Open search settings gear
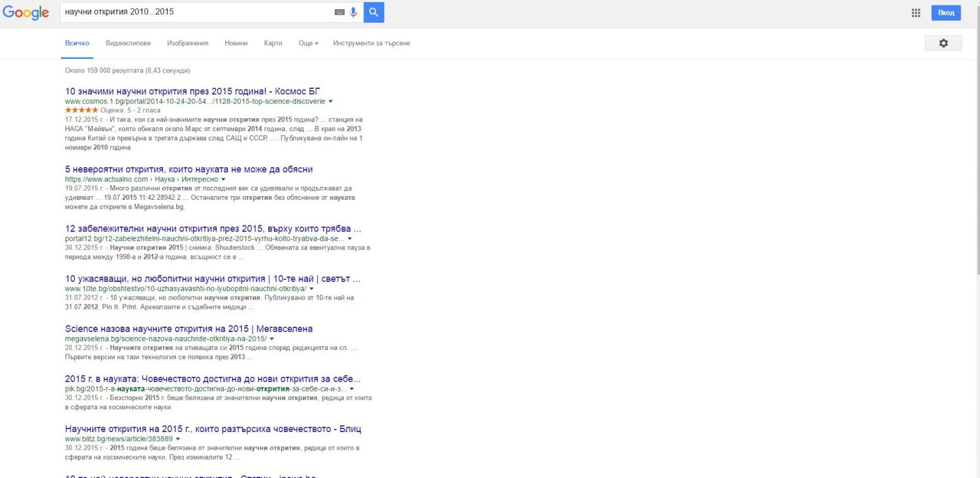This screenshot has height=478, width=980. (x=943, y=43)
